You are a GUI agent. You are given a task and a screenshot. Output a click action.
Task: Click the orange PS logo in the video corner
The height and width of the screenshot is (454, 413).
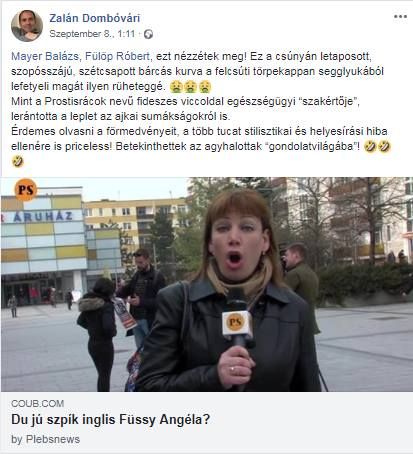coord(26,190)
